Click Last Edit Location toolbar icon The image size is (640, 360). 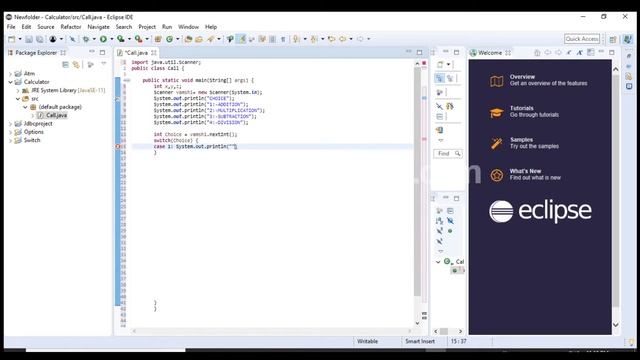pyautogui.click(x=331, y=39)
